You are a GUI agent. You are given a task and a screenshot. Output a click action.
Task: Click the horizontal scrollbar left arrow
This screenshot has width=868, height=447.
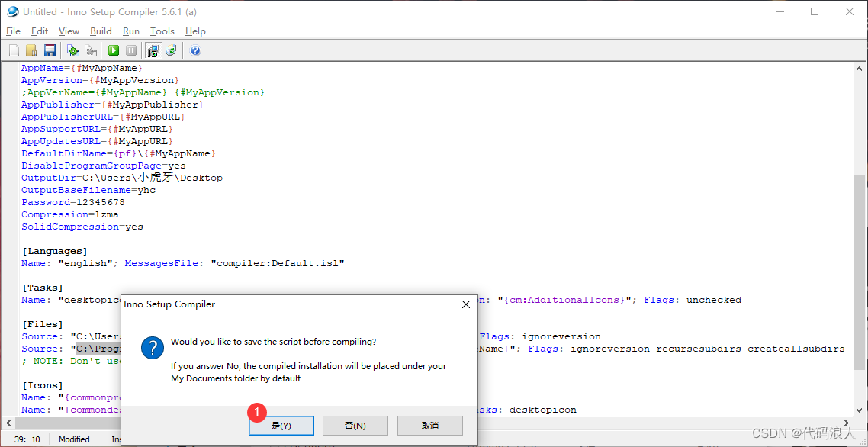(x=8, y=423)
